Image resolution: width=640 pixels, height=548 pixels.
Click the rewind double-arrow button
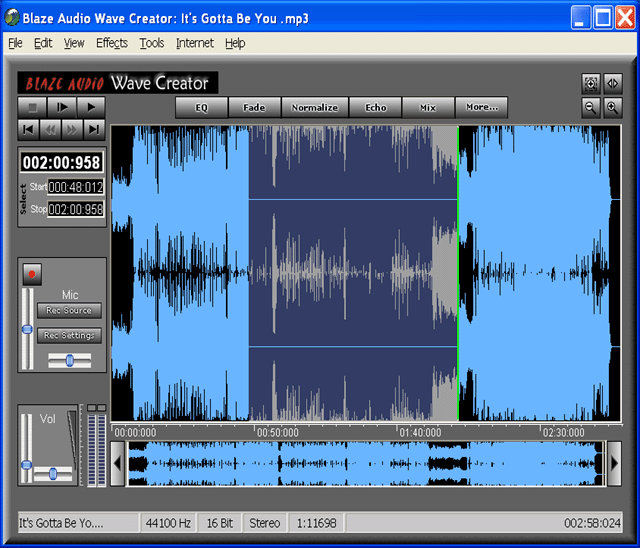(50, 130)
